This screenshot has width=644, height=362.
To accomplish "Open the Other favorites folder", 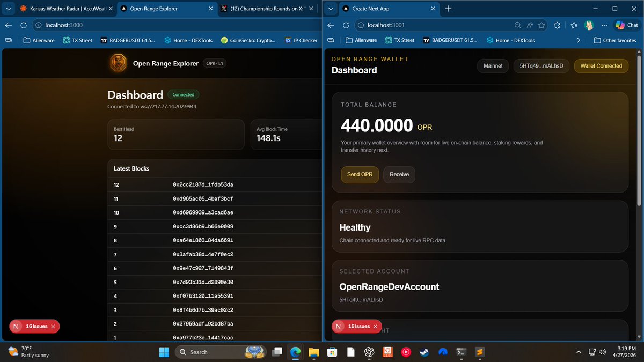I will (615, 40).
